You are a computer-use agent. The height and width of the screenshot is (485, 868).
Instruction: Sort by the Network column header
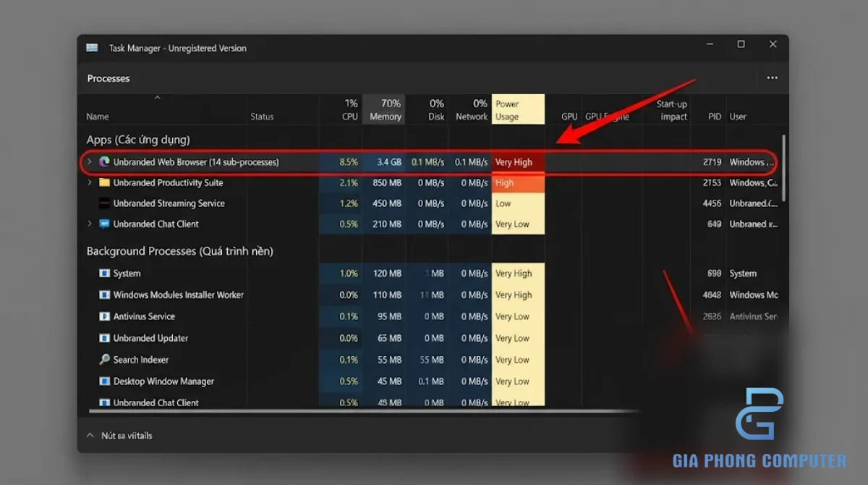click(x=472, y=110)
